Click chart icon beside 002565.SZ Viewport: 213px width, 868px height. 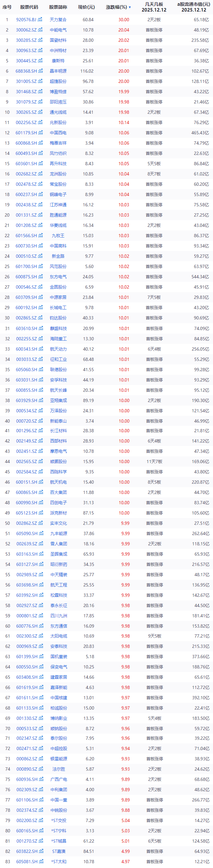[41, 461]
